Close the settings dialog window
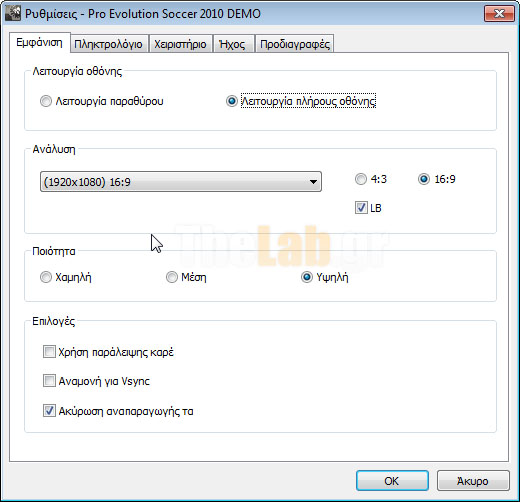Screen dimensions: 520x502 tap(499, 14)
